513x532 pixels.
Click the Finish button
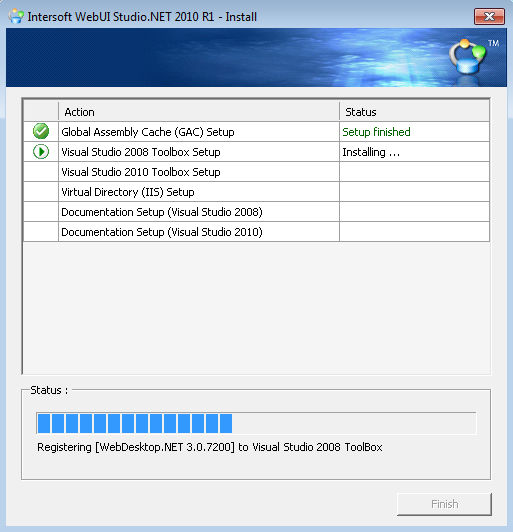coord(444,504)
